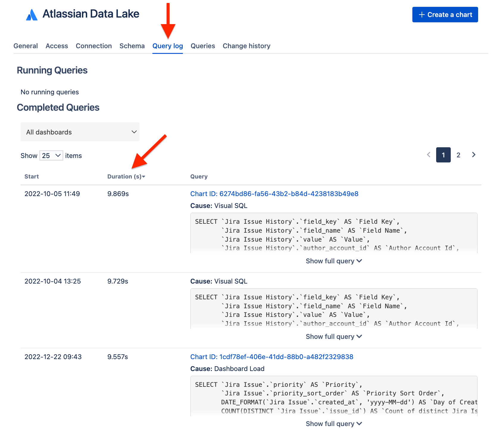Click the 2022-10-04 13:25 start time
The image size is (504, 432).
[x=53, y=281]
